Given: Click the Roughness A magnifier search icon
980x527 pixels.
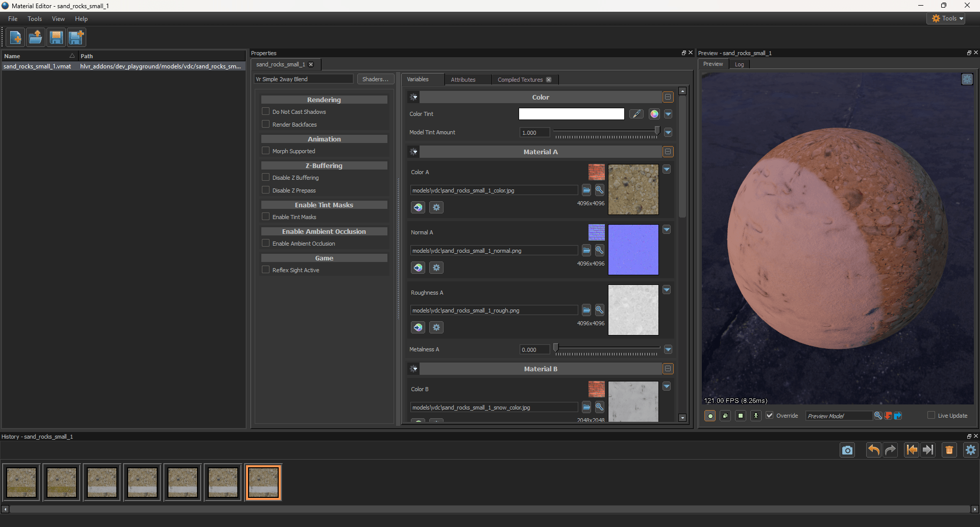Looking at the screenshot, I should 600,310.
